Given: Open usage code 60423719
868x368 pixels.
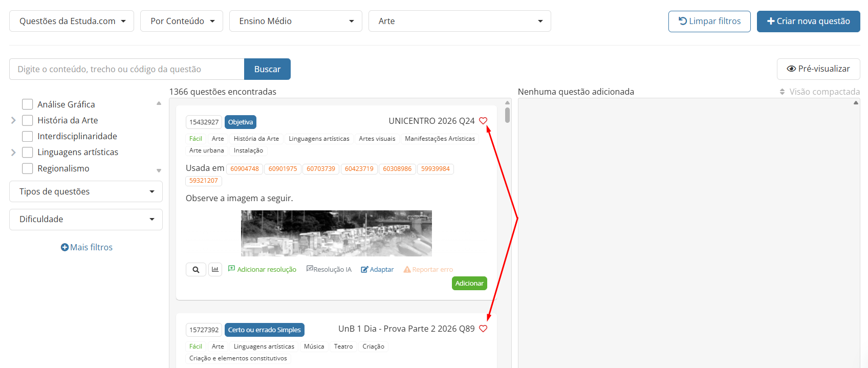Looking at the screenshot, I should [359, 169].
